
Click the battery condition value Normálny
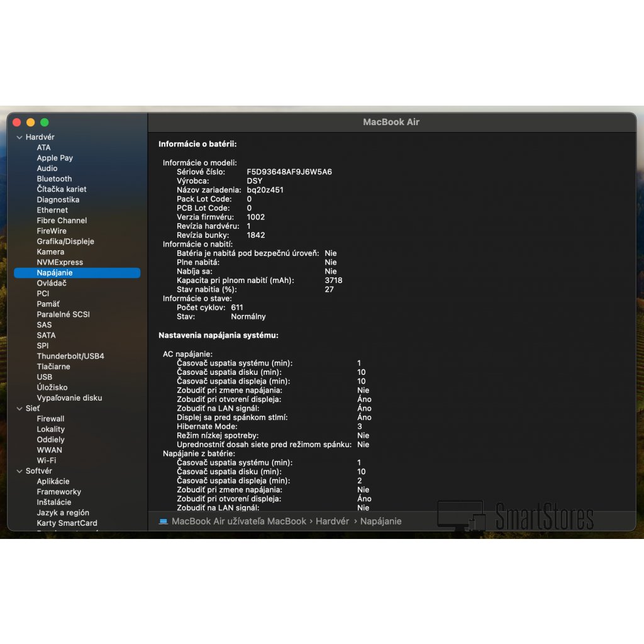(248, 317)
